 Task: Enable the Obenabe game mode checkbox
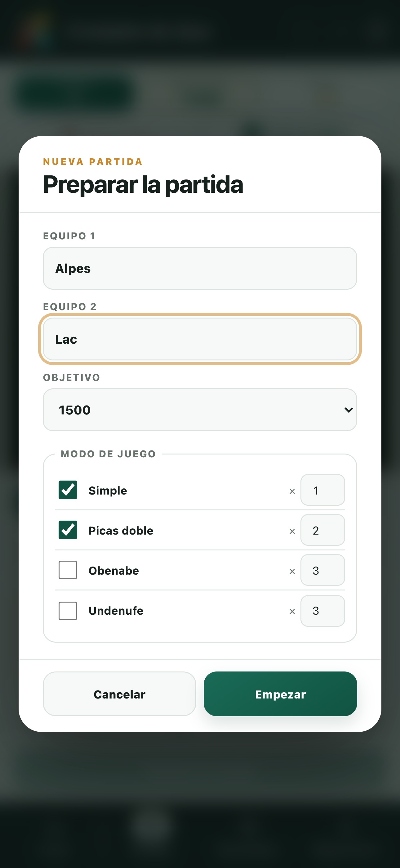[68, 570]
